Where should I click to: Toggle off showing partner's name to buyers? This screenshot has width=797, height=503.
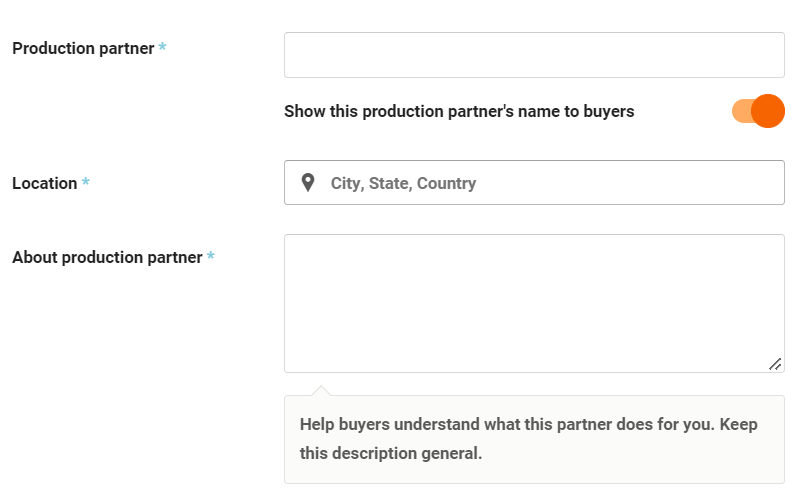point(758,111)
